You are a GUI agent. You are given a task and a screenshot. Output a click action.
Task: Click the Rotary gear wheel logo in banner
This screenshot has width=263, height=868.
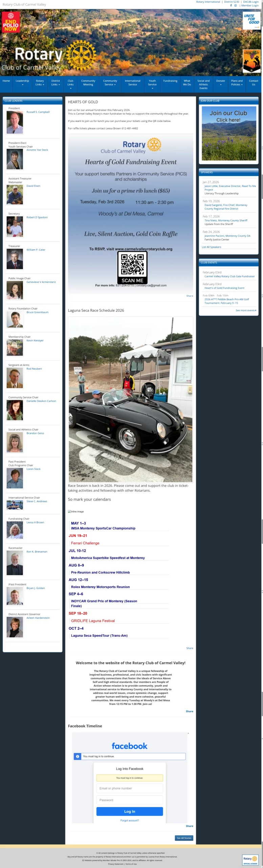point(81,55)
